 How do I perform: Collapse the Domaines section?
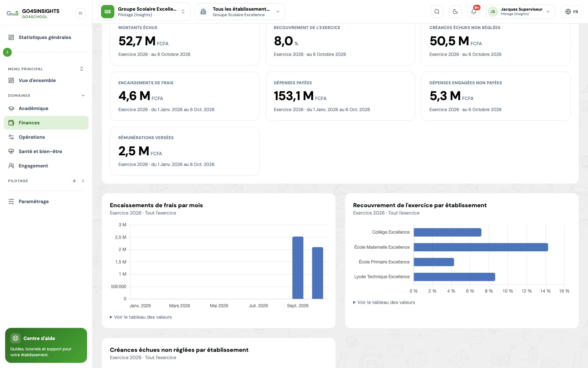coord(83,95)
